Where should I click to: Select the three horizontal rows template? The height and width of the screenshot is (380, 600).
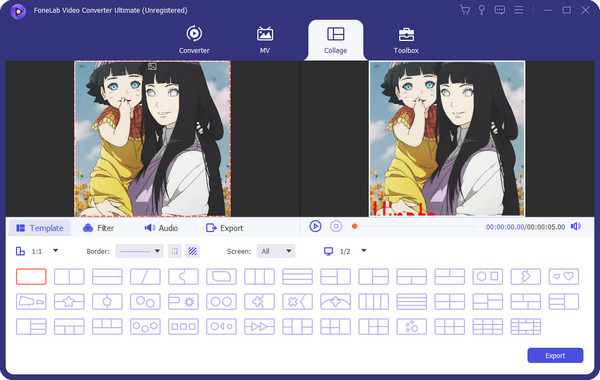(297, 276)
